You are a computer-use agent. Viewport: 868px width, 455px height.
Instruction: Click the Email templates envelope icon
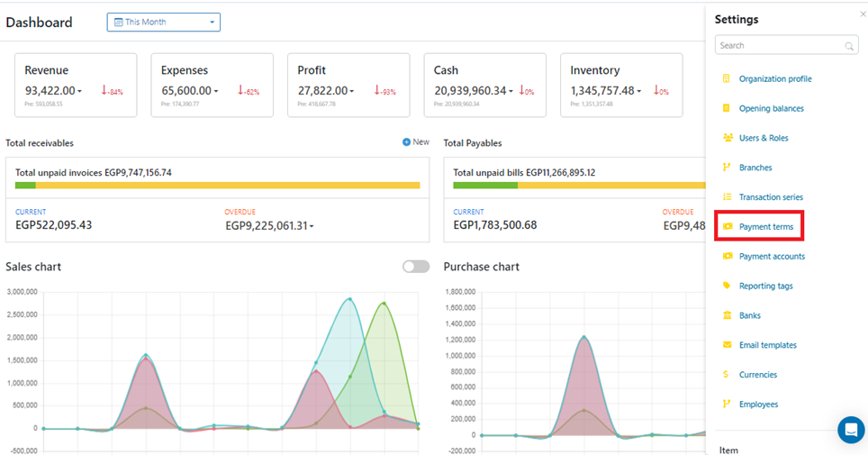(x=727, y=345)
